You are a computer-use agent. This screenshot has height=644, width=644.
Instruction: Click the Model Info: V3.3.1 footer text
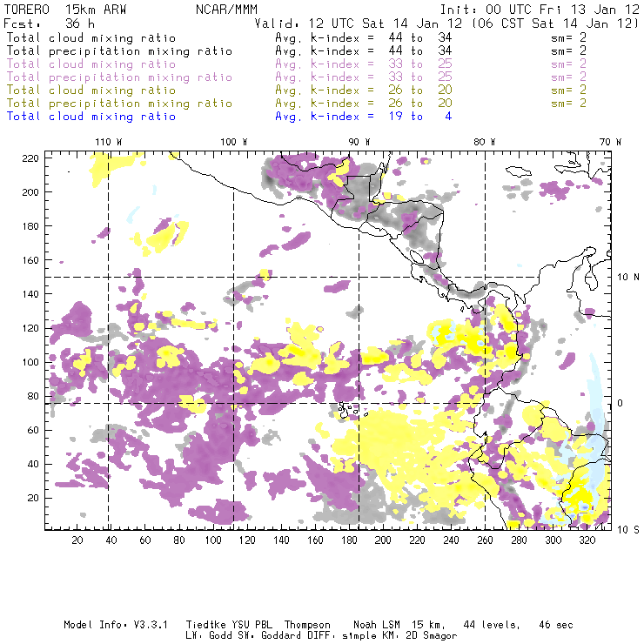point(105,625)
